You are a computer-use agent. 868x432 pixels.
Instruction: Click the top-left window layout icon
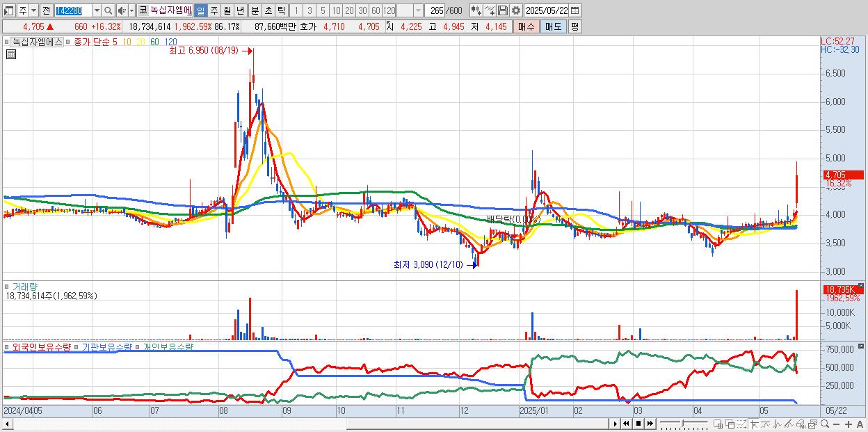pos(8,10)
